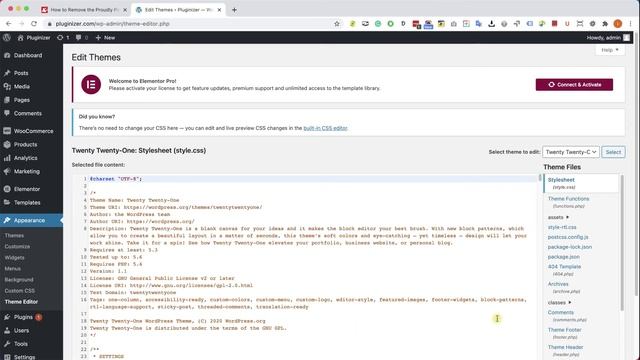640x360 pixels.
Task: Click the Select theme button
Action: point(613,152)
